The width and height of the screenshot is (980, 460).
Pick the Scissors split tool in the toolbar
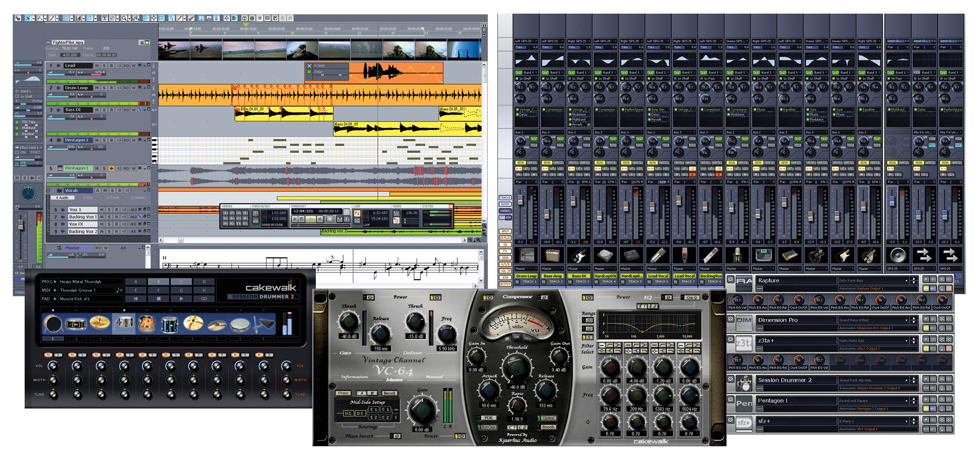(x=105, y=18)
